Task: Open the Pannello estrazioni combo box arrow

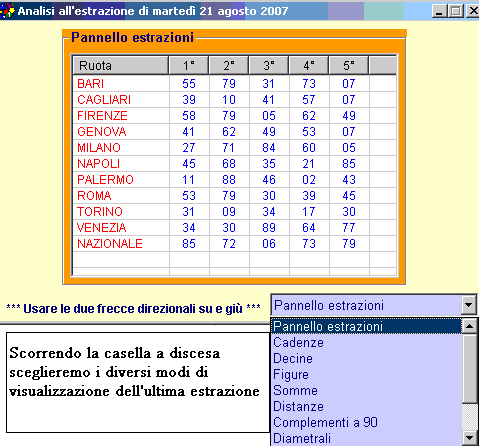Action: tap(469, 305)
